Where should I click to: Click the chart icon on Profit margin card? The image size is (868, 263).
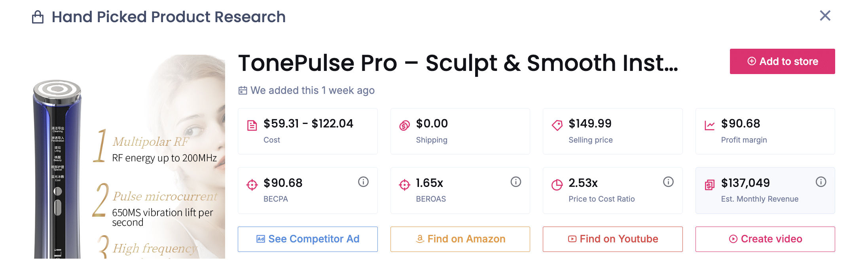(x=710, y=124)
